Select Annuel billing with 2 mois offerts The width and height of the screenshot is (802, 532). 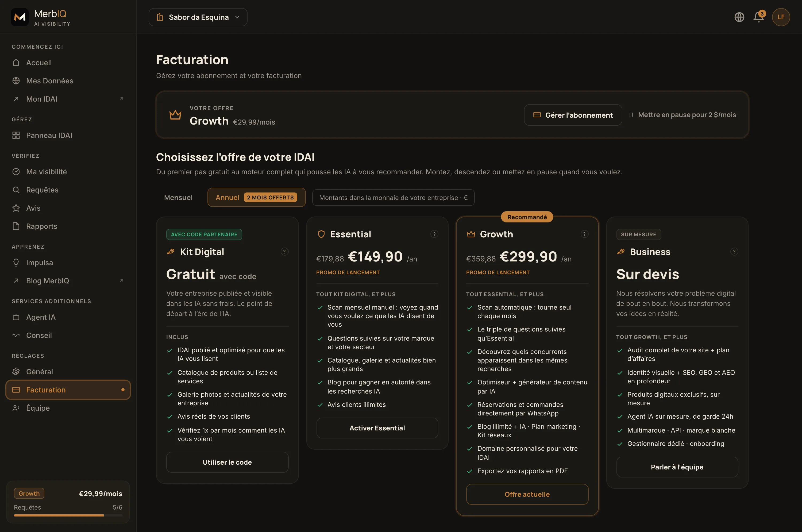pyautogui.click(x=256, y=198)
